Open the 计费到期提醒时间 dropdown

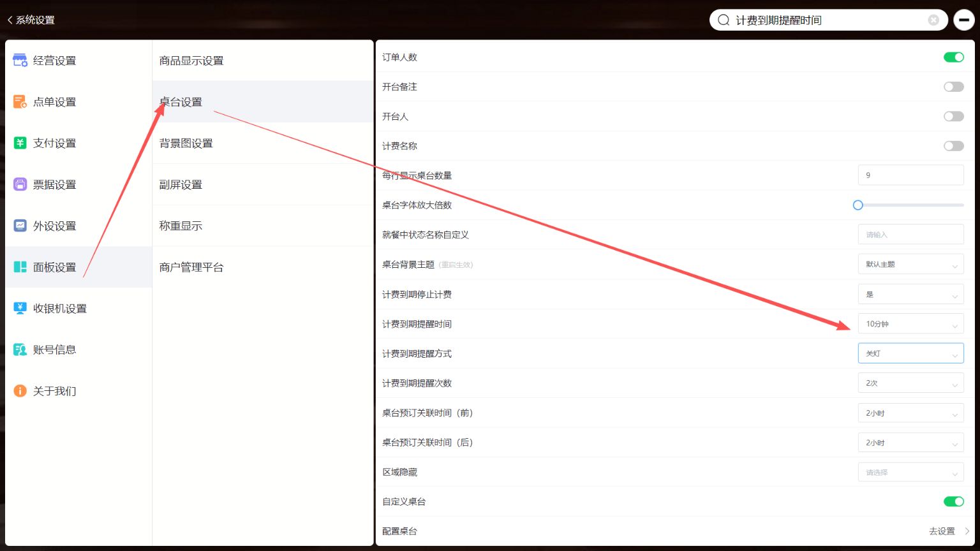tap(910, 324)
